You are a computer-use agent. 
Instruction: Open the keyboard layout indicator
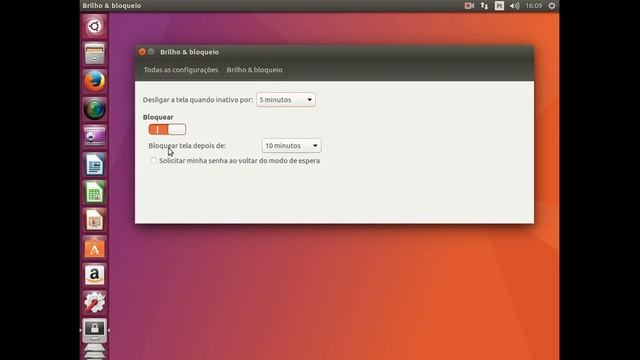click(499, 6)
